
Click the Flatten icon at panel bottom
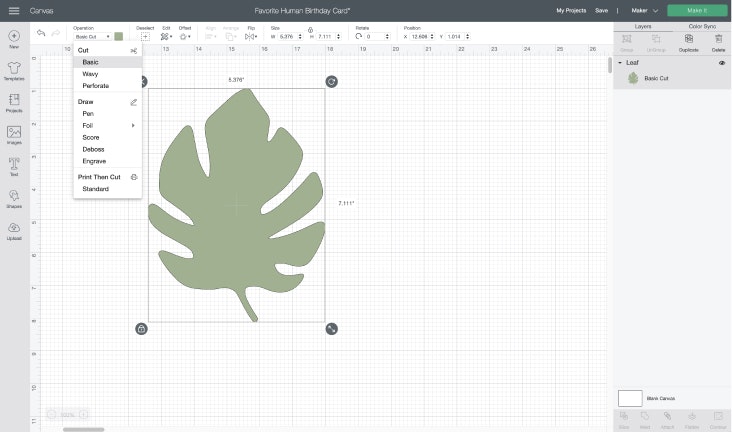point(692,416)
